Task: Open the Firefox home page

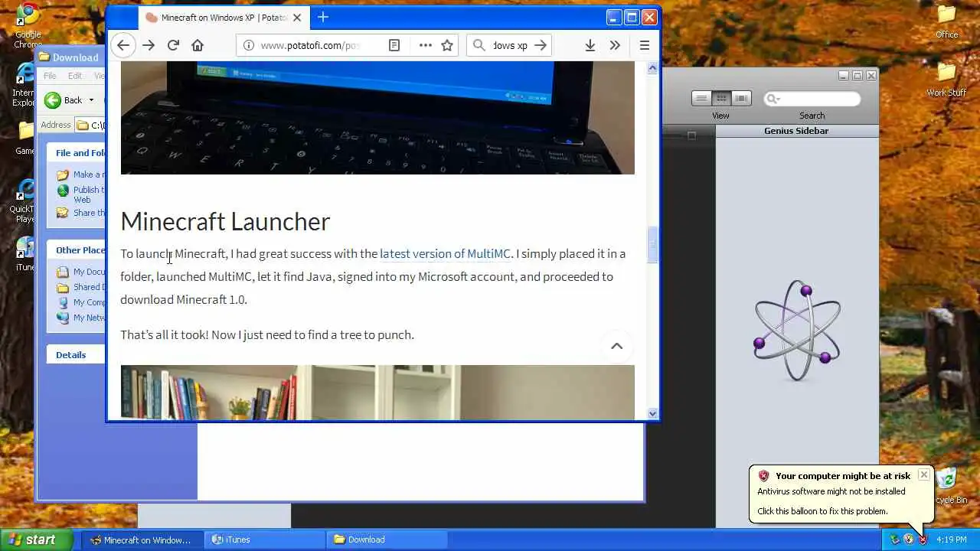Action: click(x=198, y=45)
